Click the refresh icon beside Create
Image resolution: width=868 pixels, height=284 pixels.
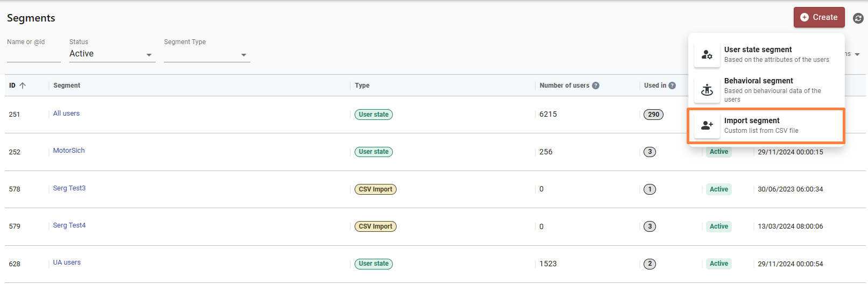[858, 18]
